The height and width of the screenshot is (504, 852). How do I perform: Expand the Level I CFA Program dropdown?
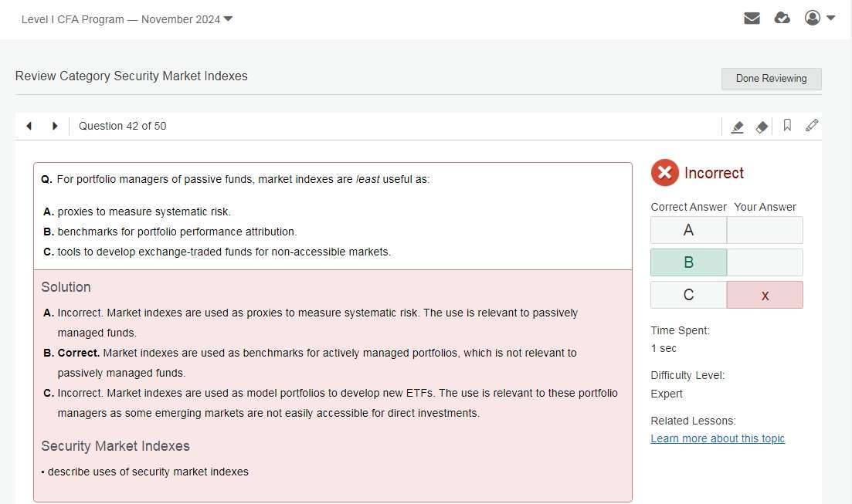pos(228,19)
